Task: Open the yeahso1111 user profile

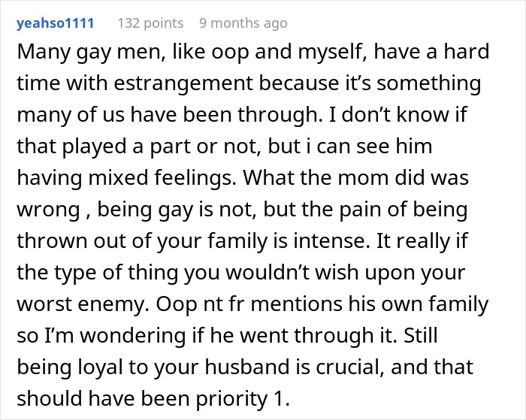Action: click(55, 23)
